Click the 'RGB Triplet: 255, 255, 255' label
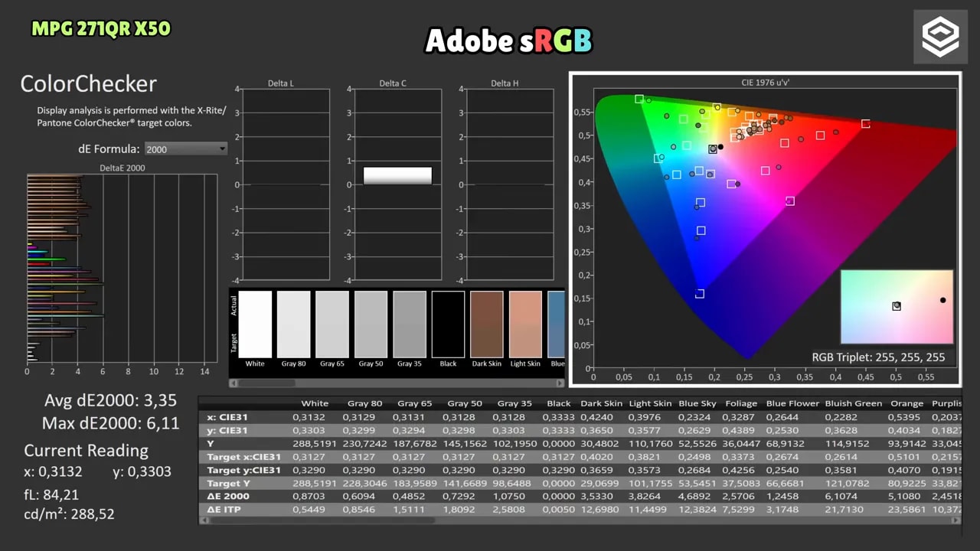The image size is (980, 551). coord(879,357)
